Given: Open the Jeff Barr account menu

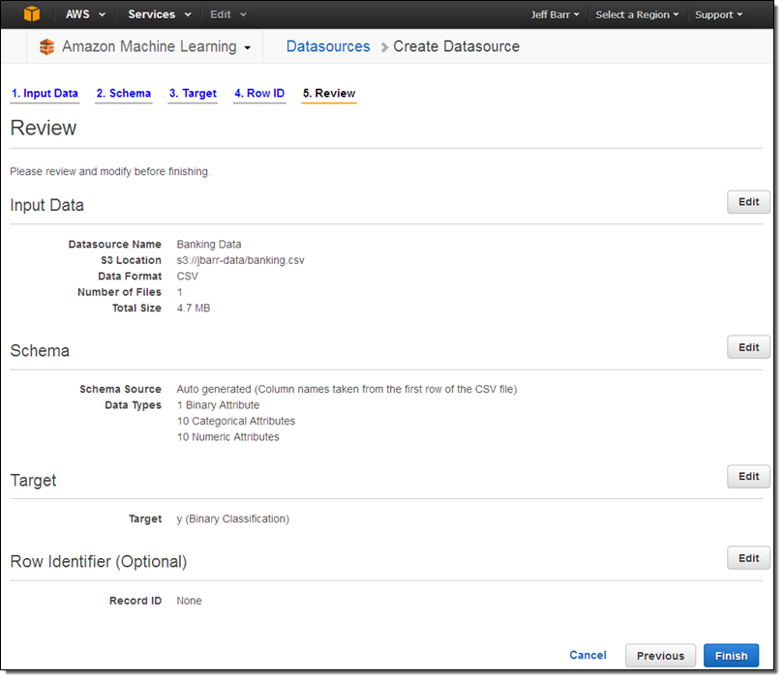Looking at the screenshot, I should (555, 15).
